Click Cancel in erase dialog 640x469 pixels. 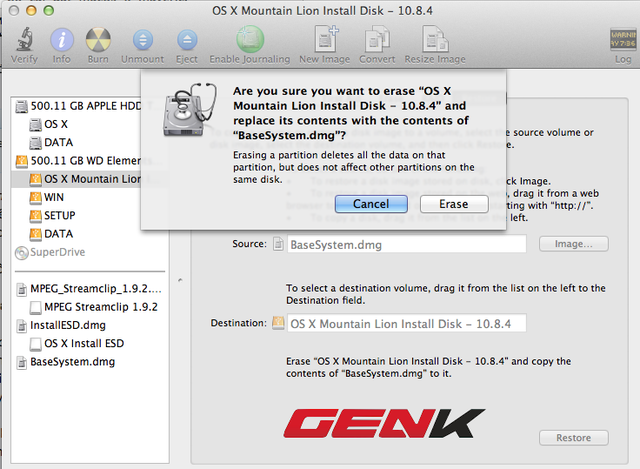371,204
